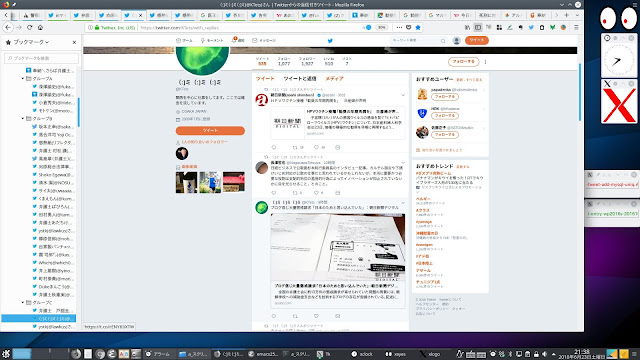Viewport: 640px width, 360px height.
Task: Follow suggested user HDK
Action: [444, 116]
